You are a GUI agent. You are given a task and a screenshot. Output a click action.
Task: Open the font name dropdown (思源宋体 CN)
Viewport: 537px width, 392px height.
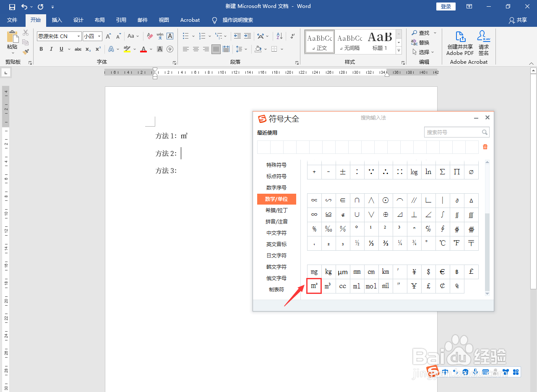point(78,36)
